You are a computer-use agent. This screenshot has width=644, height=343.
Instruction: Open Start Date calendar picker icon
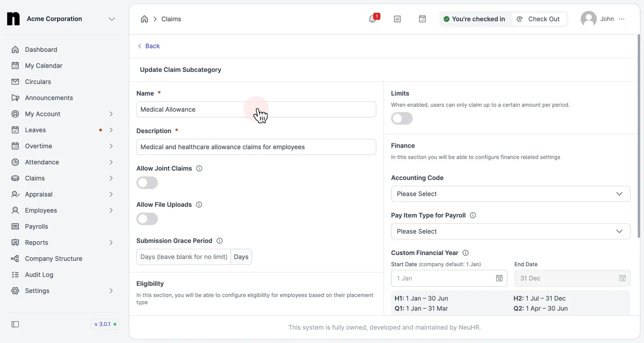point(499,278)
